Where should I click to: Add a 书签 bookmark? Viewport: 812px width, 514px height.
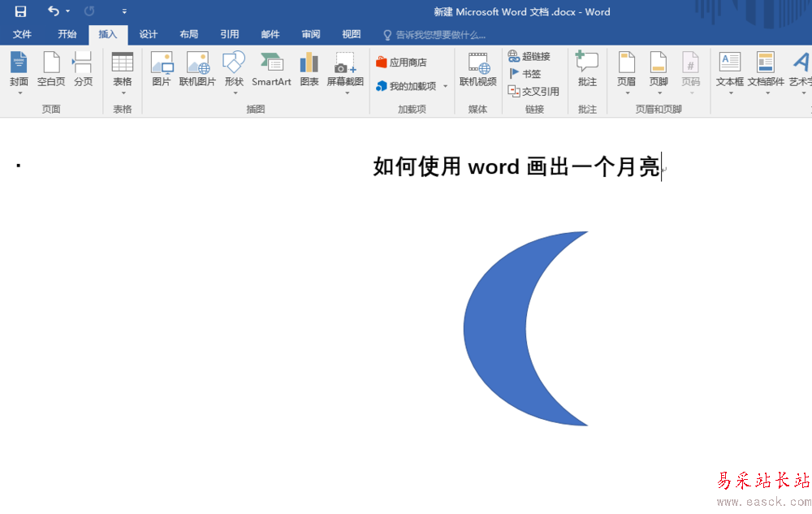(525, 74)
